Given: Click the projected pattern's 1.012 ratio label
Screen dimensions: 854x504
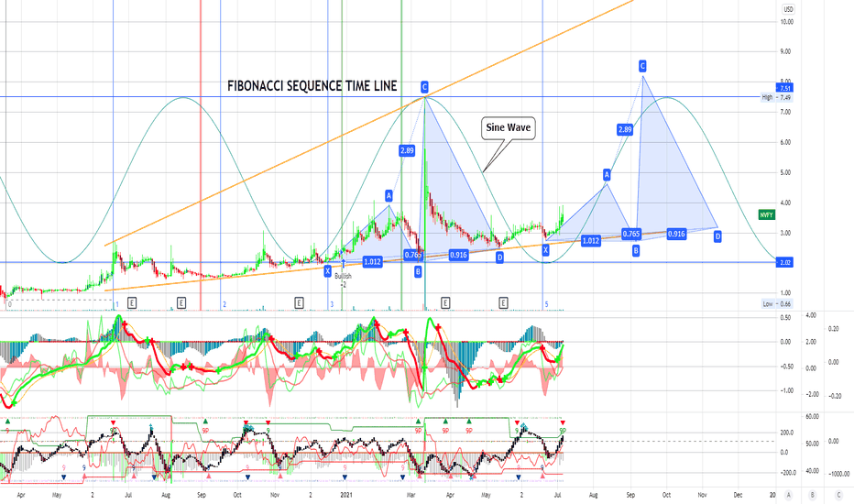Looking at the screenshot, I should pos(590,241).
